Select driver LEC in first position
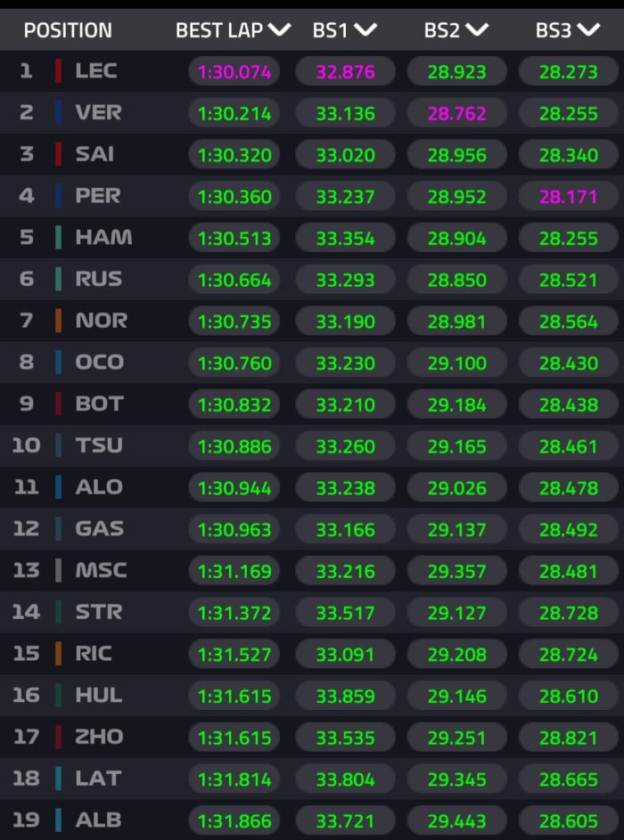Viewport: 624px width, 840px height. (x=96, y=71)
